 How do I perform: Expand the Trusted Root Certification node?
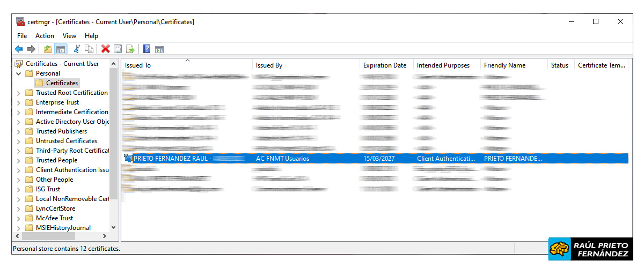coord(19,93)
